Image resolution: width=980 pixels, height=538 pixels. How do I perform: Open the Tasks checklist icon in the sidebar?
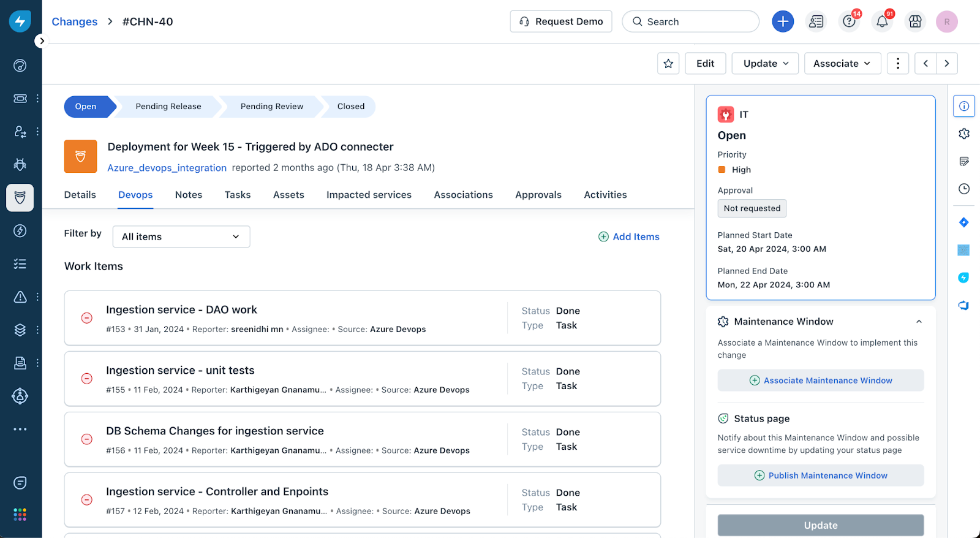[x=20, y=264]
